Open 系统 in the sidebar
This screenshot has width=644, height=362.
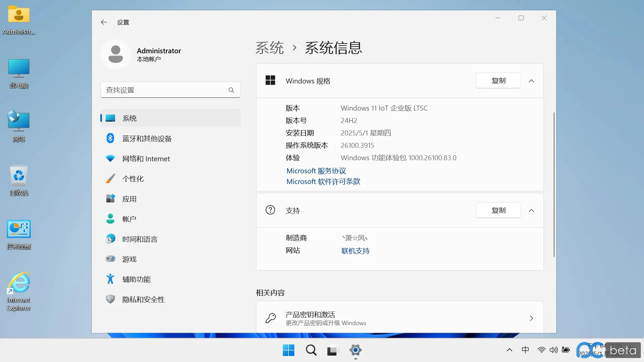(x=170, y=118)
